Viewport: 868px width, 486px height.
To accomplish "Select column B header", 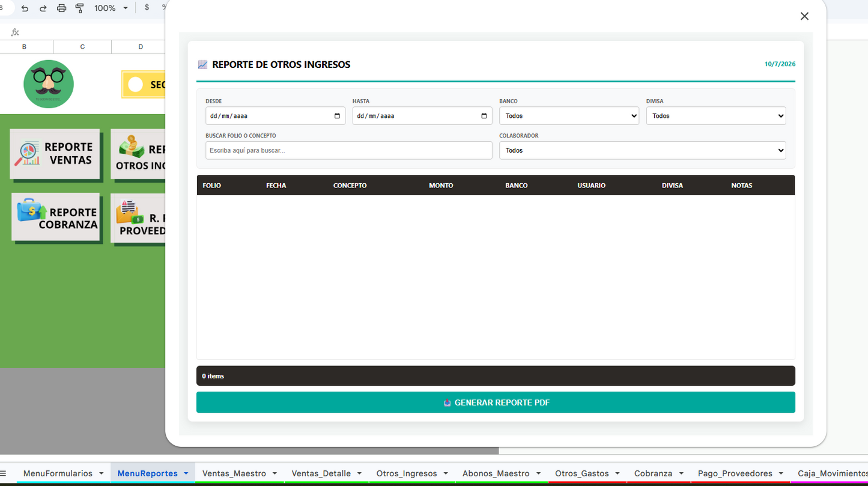I will pyautogui.click(x=24, y=47).
